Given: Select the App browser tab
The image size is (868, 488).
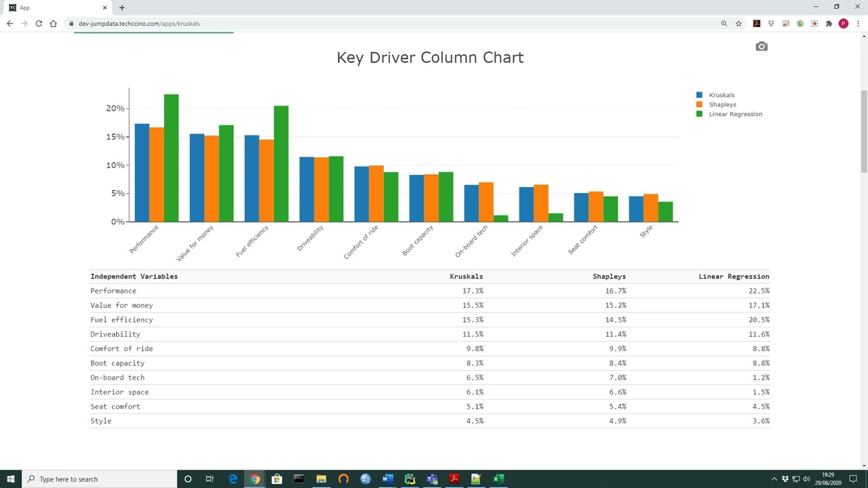Looking at the screenshot, I should click(x=58, y=7).
